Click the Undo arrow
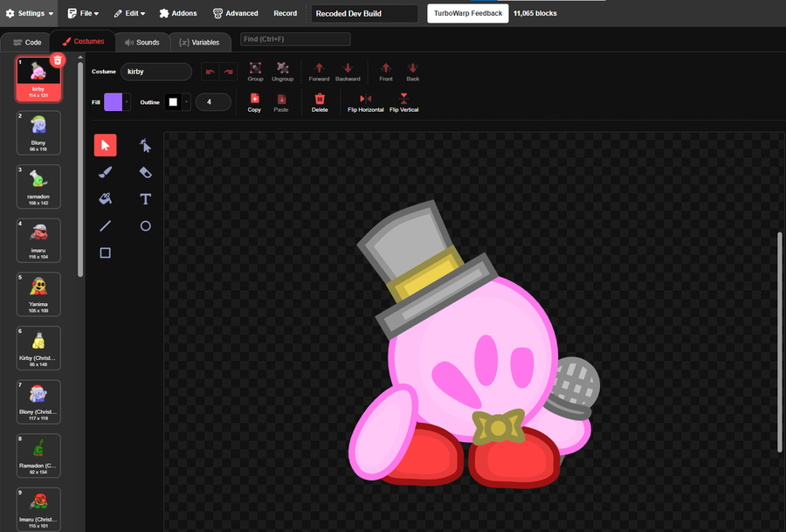Screen dimensions: 786x532 click(210, 72)
